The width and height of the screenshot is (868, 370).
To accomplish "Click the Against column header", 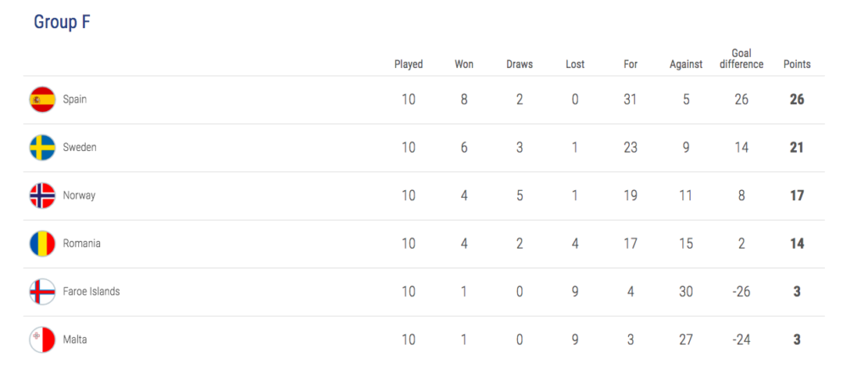I will [x=686, y=64].
